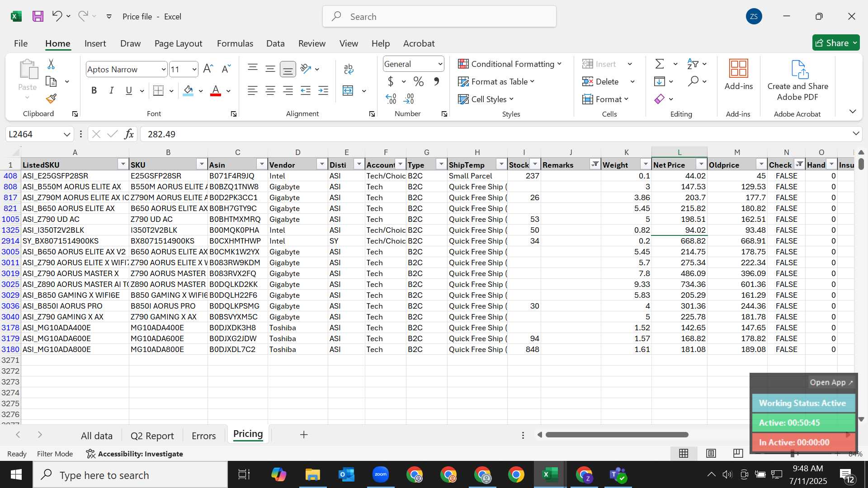Click the Undo arrow icon
Screen dimensions: 868x488
[x=57, y=16]
